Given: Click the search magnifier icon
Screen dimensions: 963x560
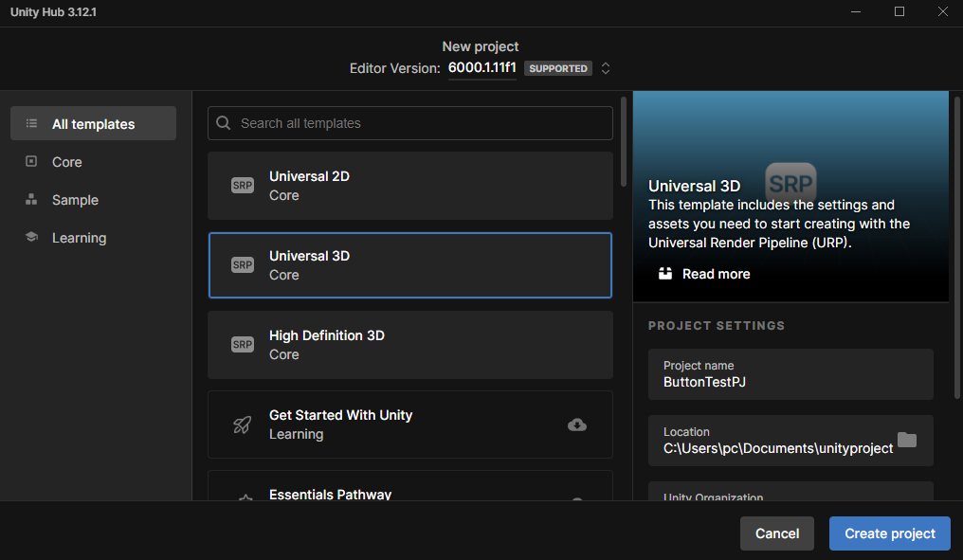Looking at the screenshot, I should point(224,123).
